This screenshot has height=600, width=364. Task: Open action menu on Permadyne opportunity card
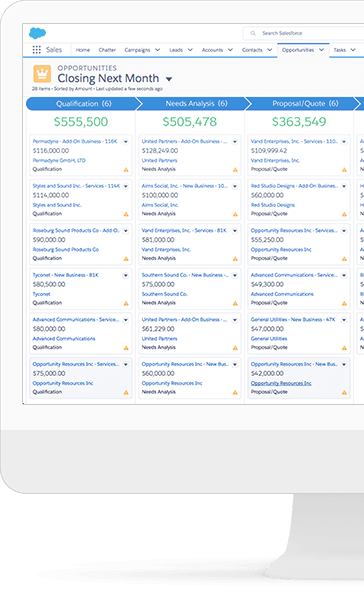coord(126,142)
